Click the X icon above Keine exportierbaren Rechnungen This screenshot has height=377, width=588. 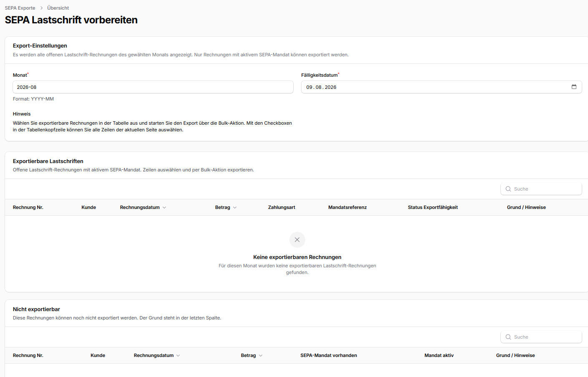[297, 240]
